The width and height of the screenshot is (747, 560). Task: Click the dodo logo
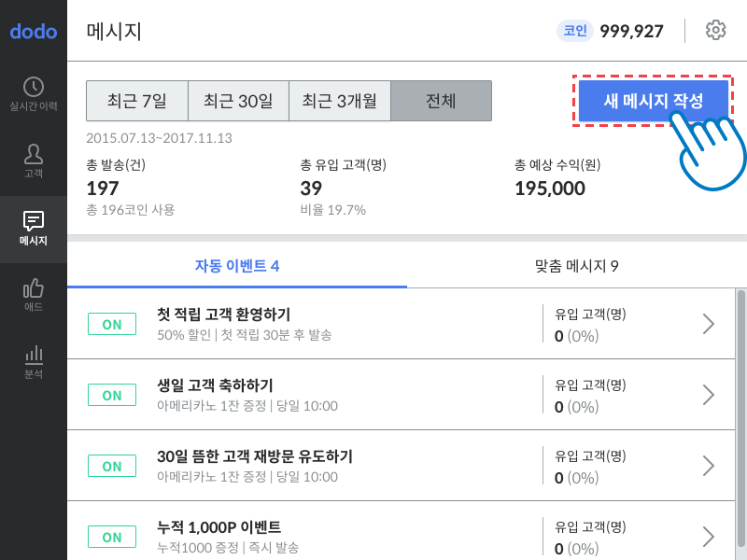34,32
